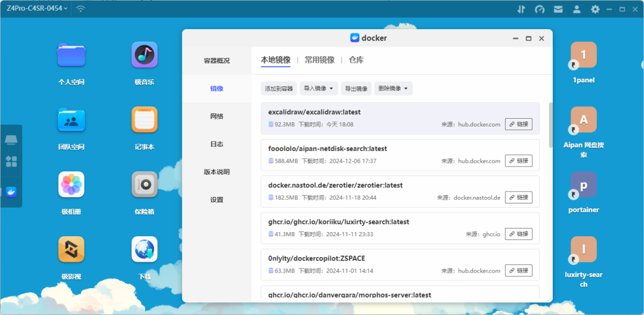Click the docker icon in left dock
Viewport: 644px width, 315px height.
coord(11,192)
